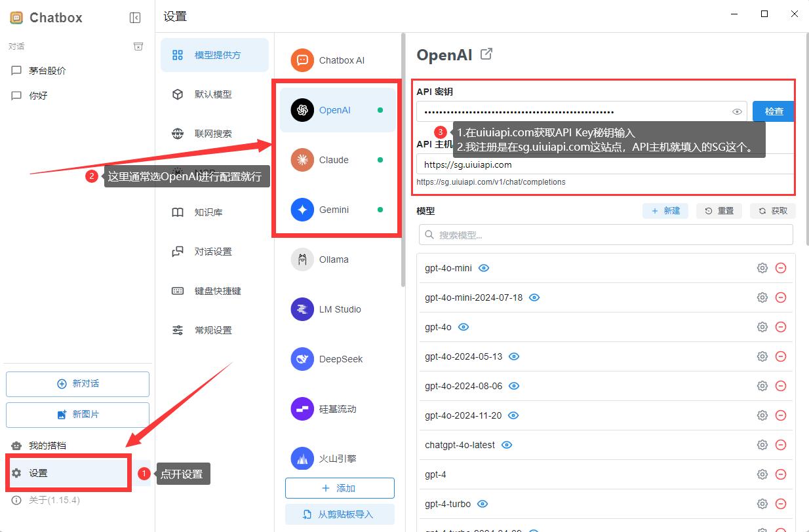
Task: Select the 对话设置 settings tab
Action: [x=214, y=252]
